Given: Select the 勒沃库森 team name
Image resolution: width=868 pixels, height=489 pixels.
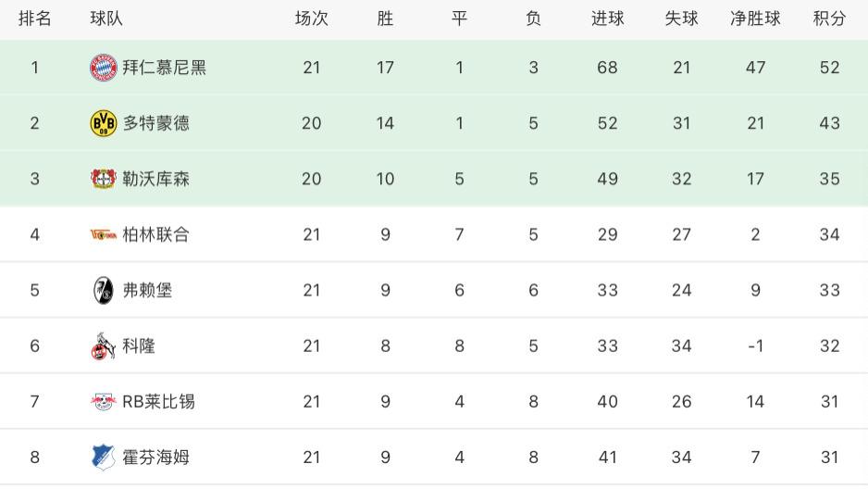Looking at the screenshot, I should click(156, 179).
